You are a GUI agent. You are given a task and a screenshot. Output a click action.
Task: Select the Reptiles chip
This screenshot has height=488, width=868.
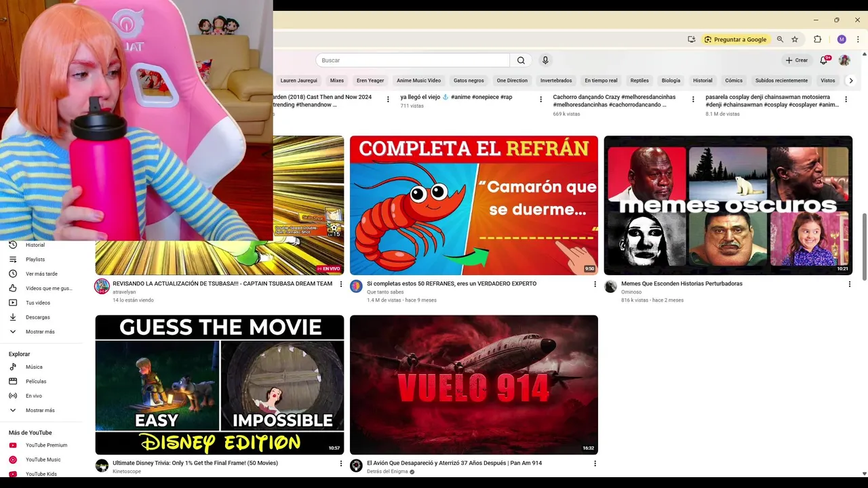(639, 81)
